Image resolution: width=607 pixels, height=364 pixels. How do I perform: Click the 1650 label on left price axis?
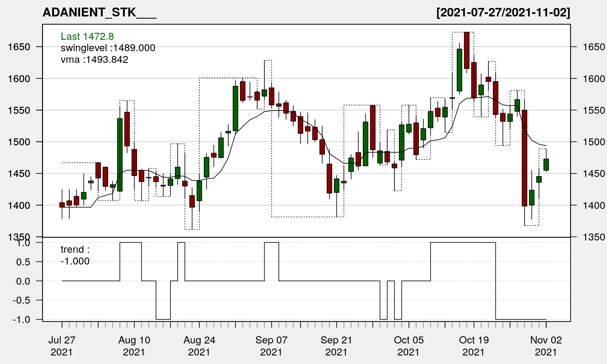point(19,47)
